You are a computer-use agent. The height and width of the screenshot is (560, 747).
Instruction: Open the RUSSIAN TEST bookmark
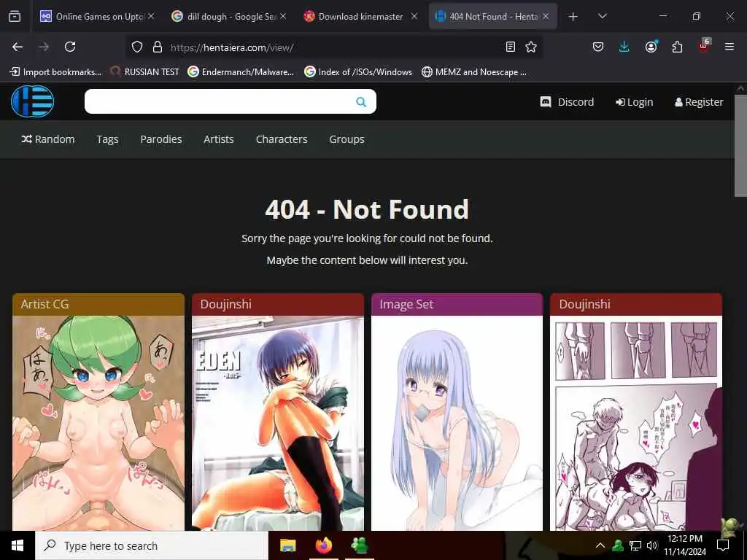coord(145,72)
